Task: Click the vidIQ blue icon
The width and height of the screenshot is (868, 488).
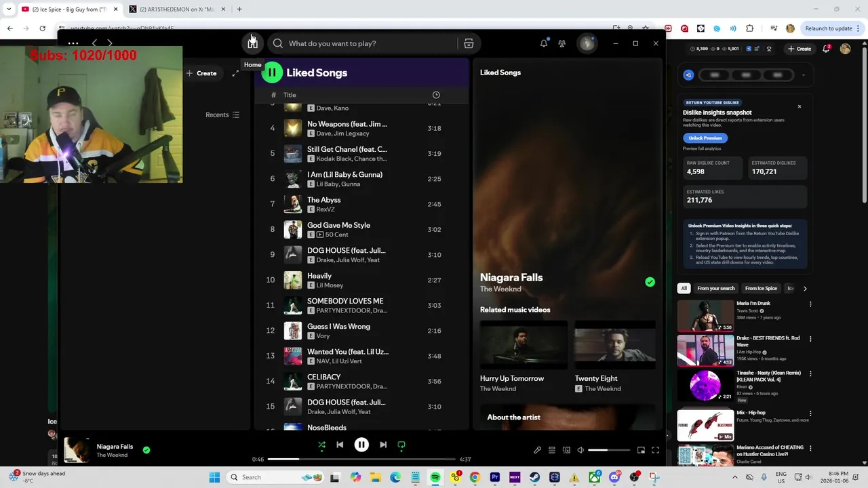Action: coord(688,75)
